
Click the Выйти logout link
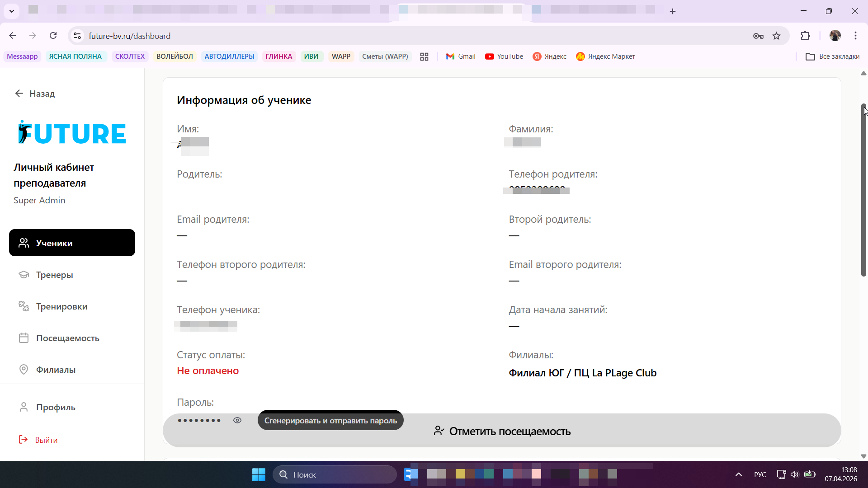point(46,440)
